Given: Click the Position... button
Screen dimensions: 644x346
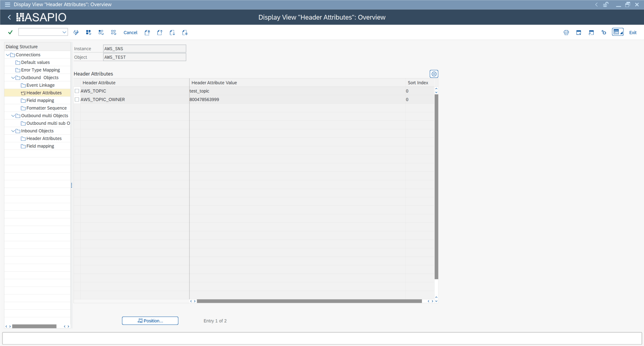Looking at the screenshot, I should [x=150, y=321].
